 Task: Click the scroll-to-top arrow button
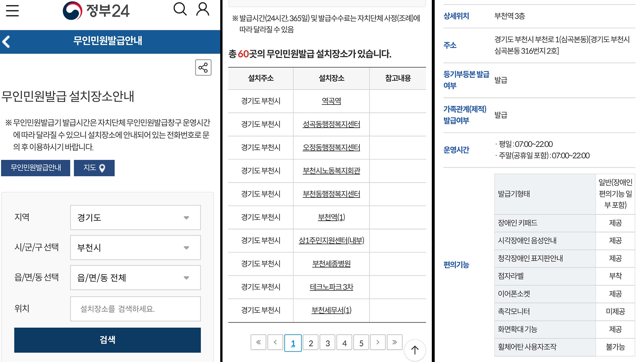tap(414, 350)
